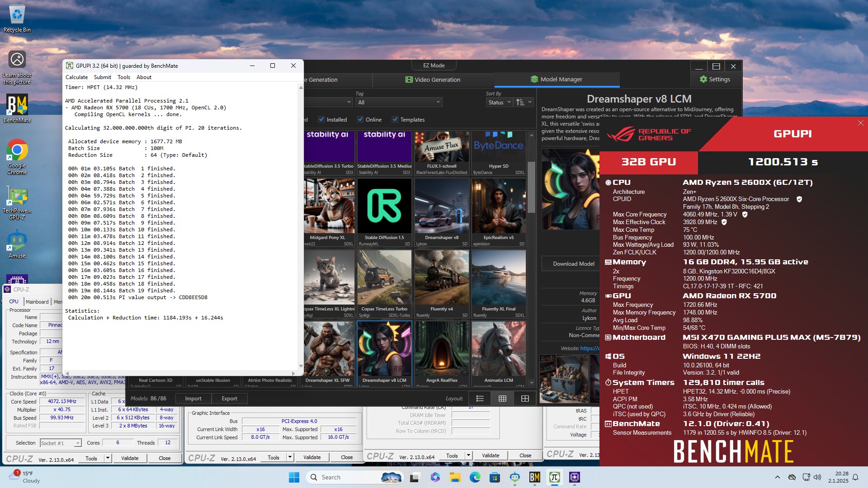Switch to the Video Generation tab
868x488 pixels.
433,80
